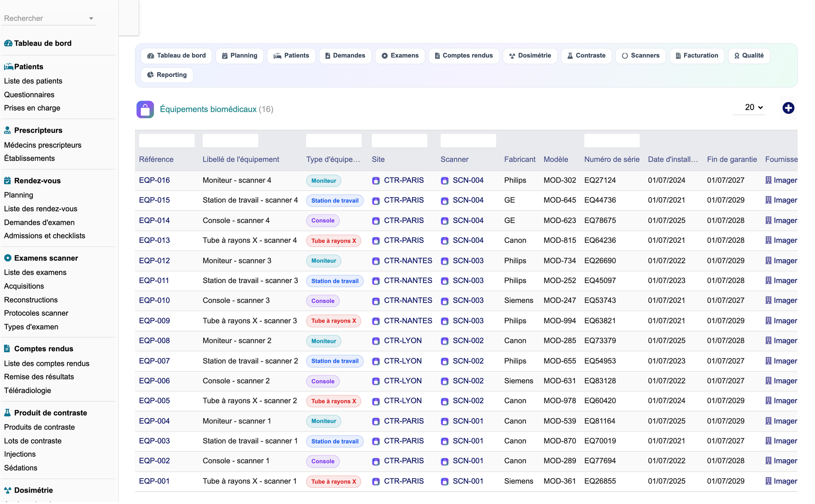Screen dimensions: 815x504
Task: Open Liste des patients in sidebar
Action: 33,81
